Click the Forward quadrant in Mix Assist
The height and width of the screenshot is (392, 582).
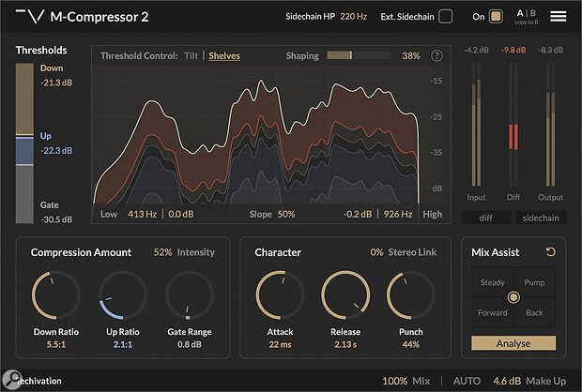point(493,312)
